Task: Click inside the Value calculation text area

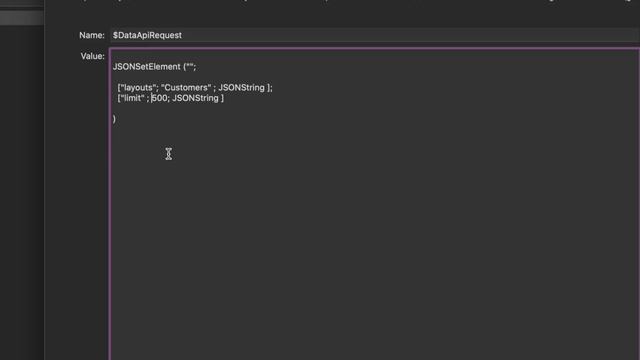Action: [375, 204]
